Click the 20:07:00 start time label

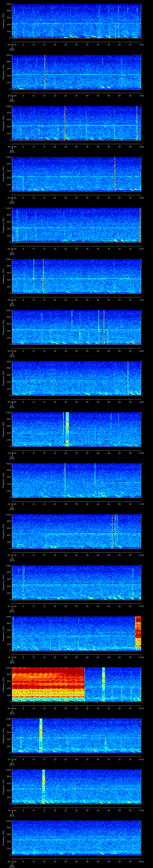[12, 351]
